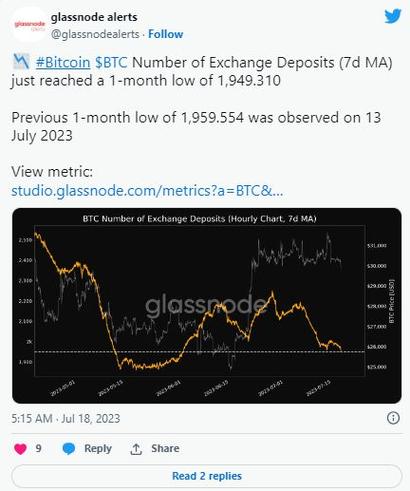
Task: Open the BTC Exchange Deposits chart image
Action: coord(207,305)
